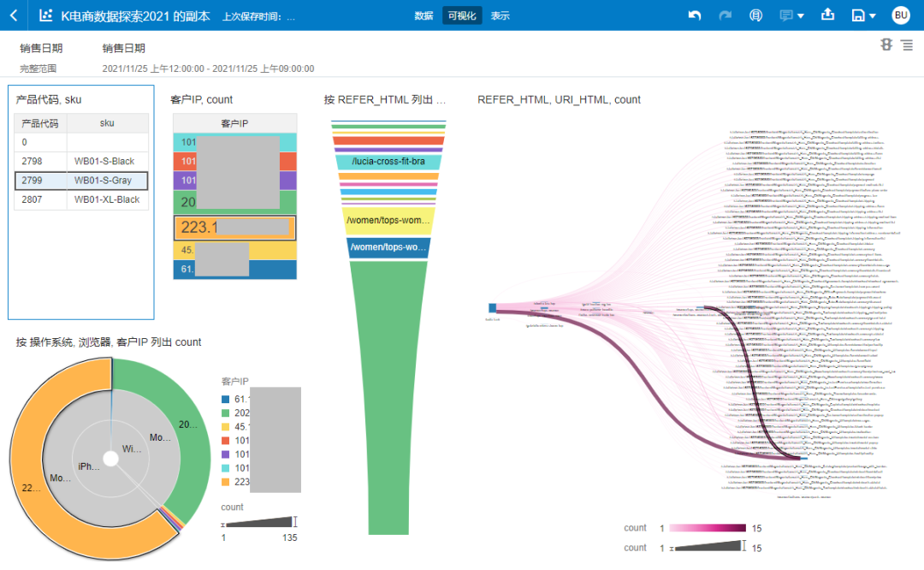
Task: Click the purple 101 legend swatch
Action: pyautogui.click(x=225, y=454)
